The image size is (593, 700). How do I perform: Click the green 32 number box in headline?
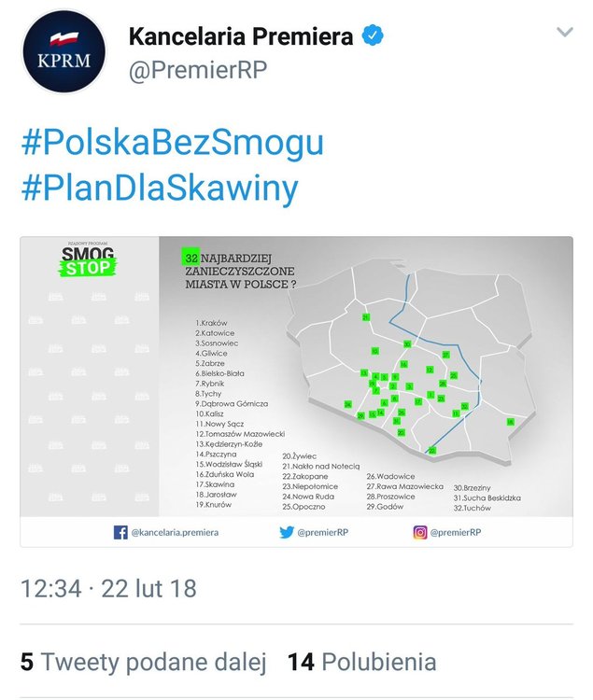[x=191, y=258]
